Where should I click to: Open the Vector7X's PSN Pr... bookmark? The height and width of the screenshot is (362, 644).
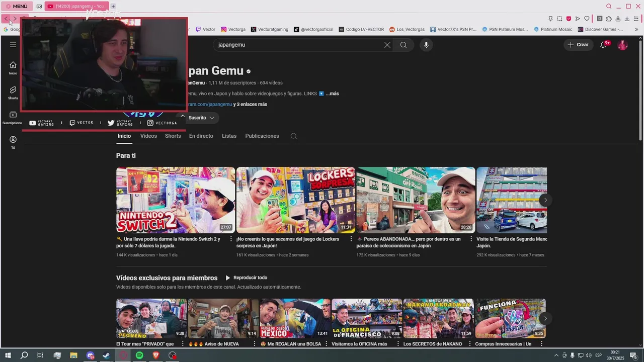pyautogui.click(x=453, y=29)
